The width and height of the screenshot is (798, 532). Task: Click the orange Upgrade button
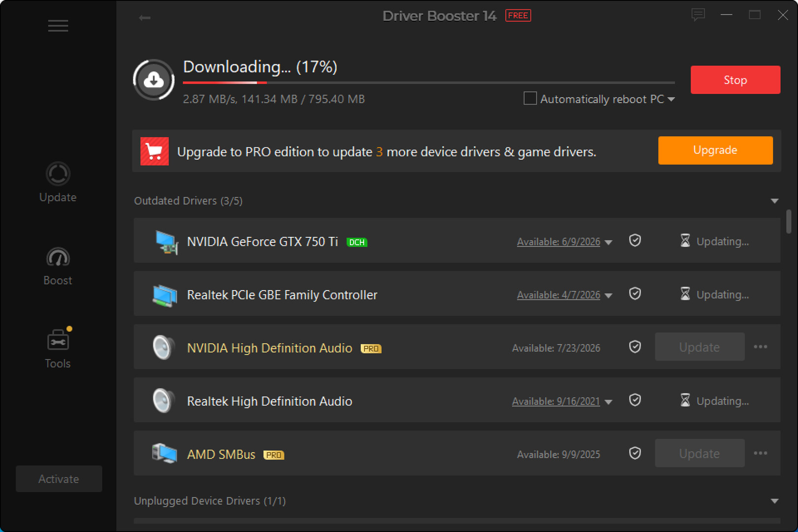(715, 150)
